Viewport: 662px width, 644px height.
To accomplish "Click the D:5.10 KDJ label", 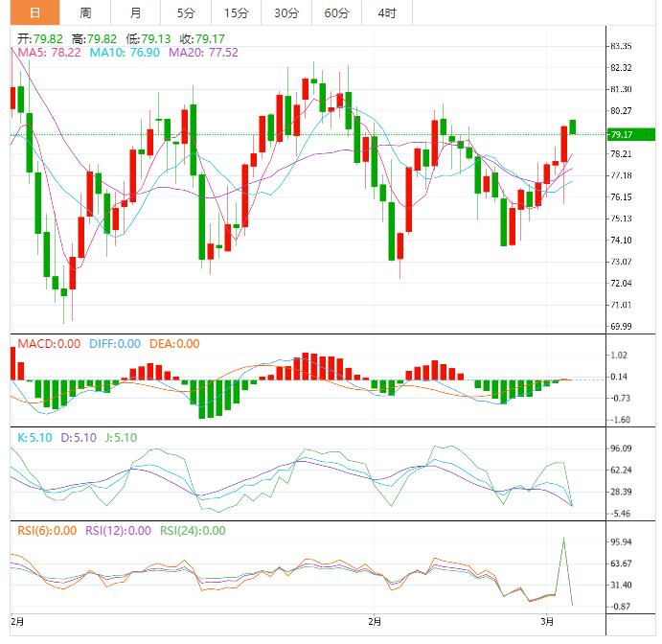I will point(79,438).
